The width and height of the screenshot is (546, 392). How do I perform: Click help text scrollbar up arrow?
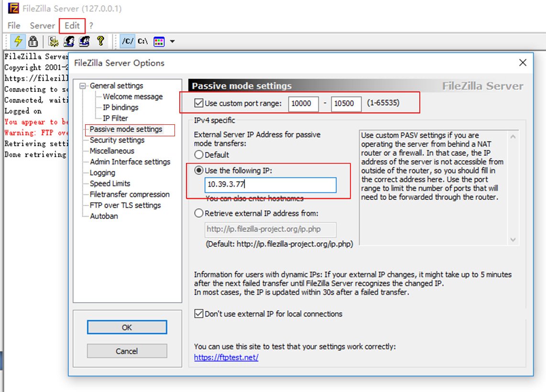tap(513, 137)
